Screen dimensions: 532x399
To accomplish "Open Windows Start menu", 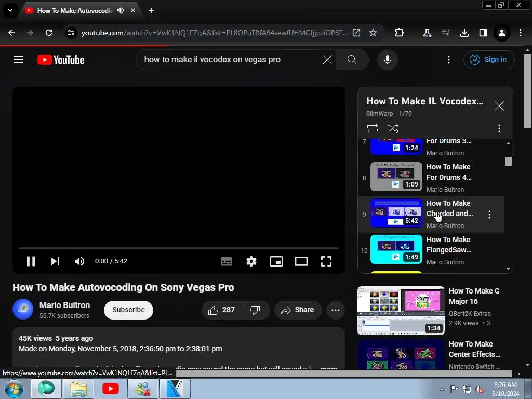I will [x=14, y=389].
